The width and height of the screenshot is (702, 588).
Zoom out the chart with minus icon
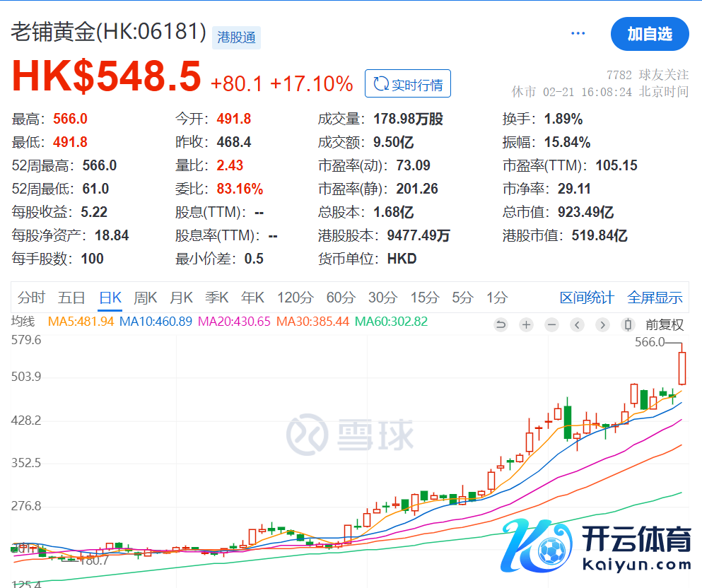point(551,324)
